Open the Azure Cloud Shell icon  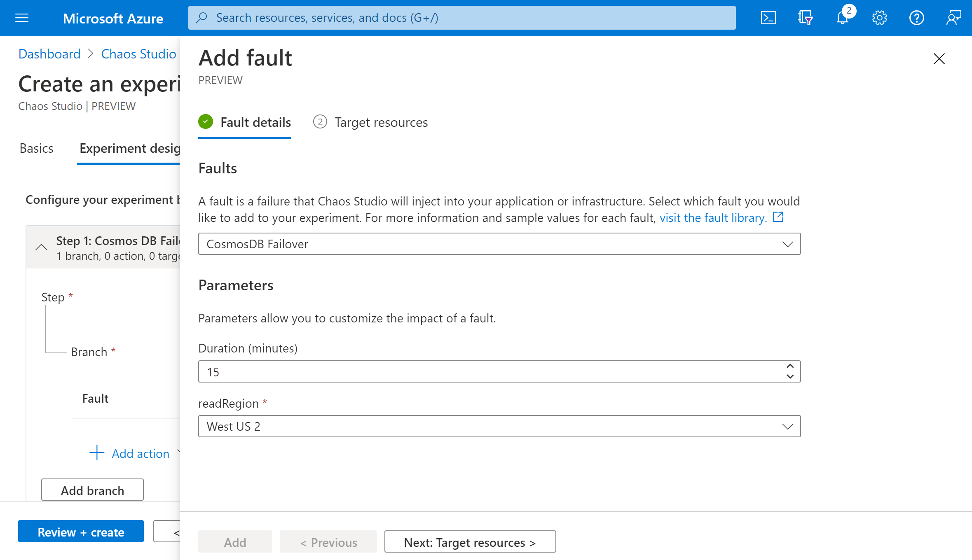tap(768, 17)
